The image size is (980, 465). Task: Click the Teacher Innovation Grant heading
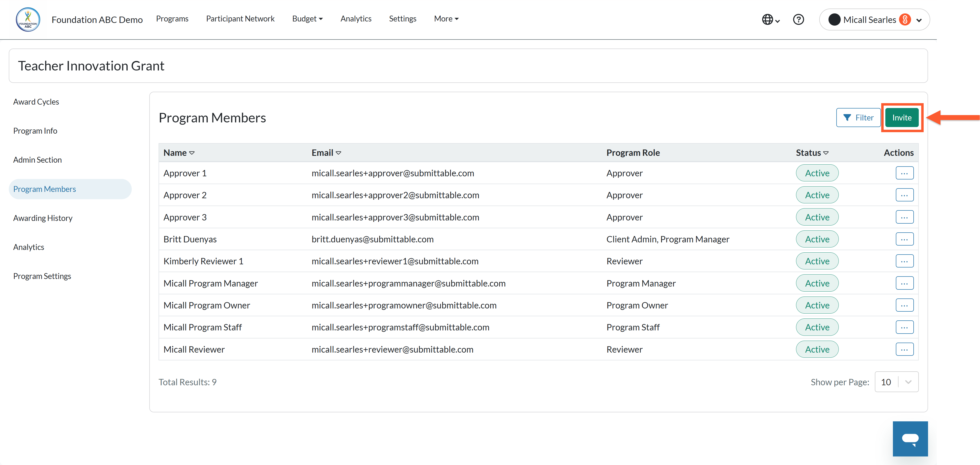click(x=91, y=66)
